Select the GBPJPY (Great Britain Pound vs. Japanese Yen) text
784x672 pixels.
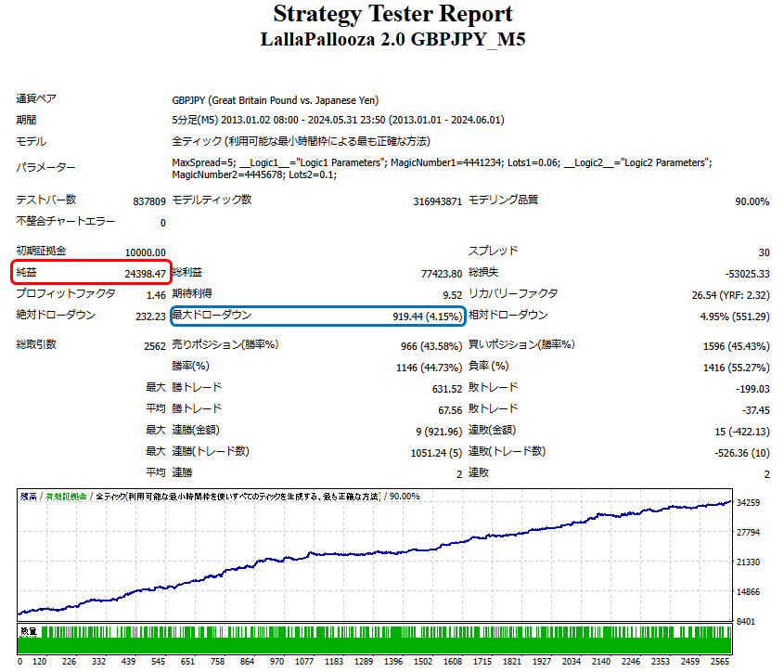pos(275,100)
